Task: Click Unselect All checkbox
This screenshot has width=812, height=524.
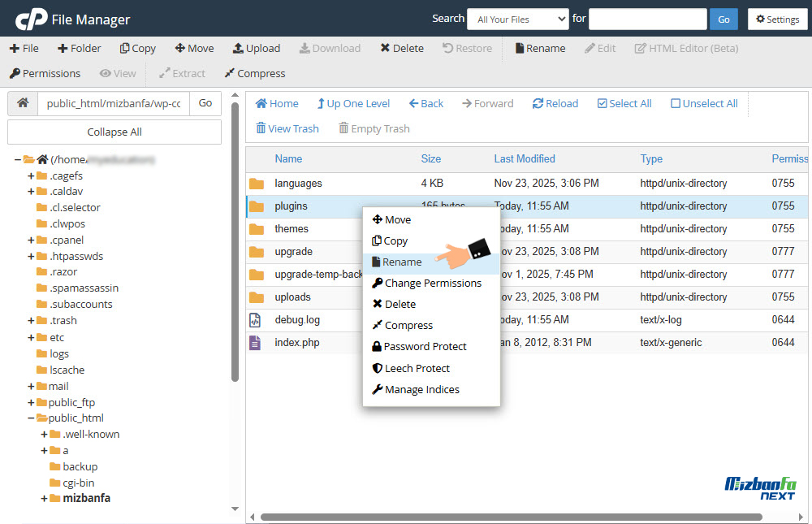Action: (x=676, y=103)
